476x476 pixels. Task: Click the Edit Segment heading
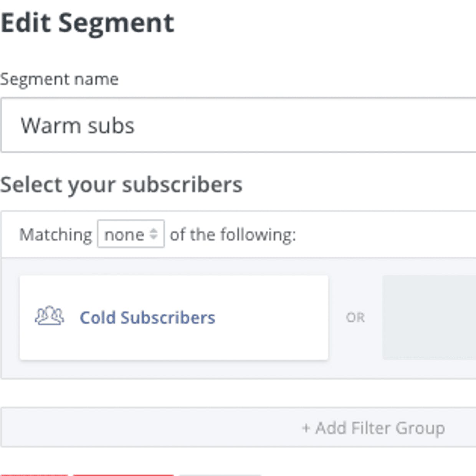tap(88, 23)
